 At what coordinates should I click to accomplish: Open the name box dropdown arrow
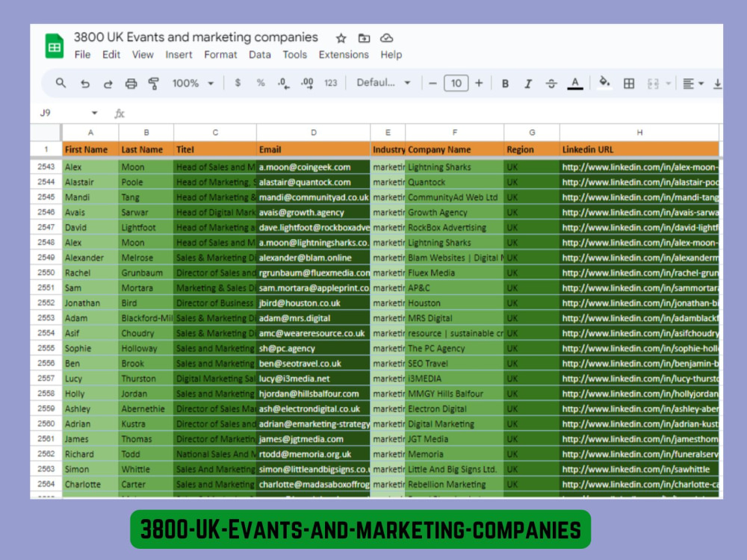pyautogui.click(x=94, y=113)
